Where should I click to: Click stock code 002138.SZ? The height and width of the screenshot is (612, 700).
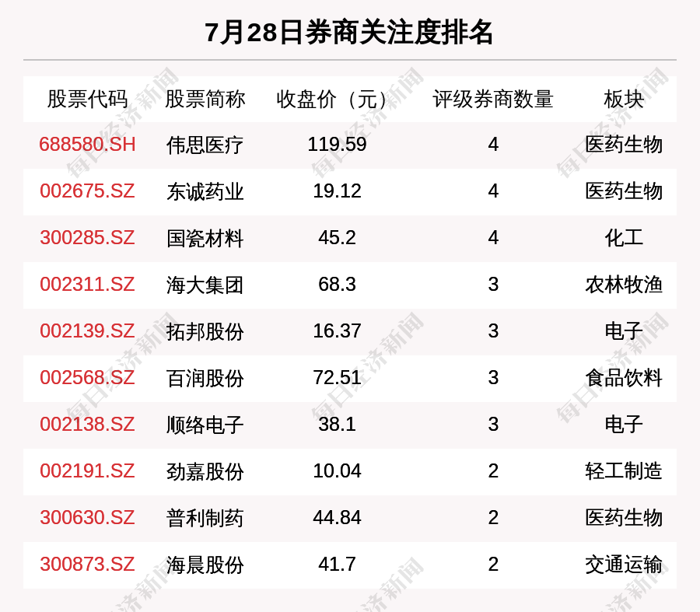pos(87,425)
